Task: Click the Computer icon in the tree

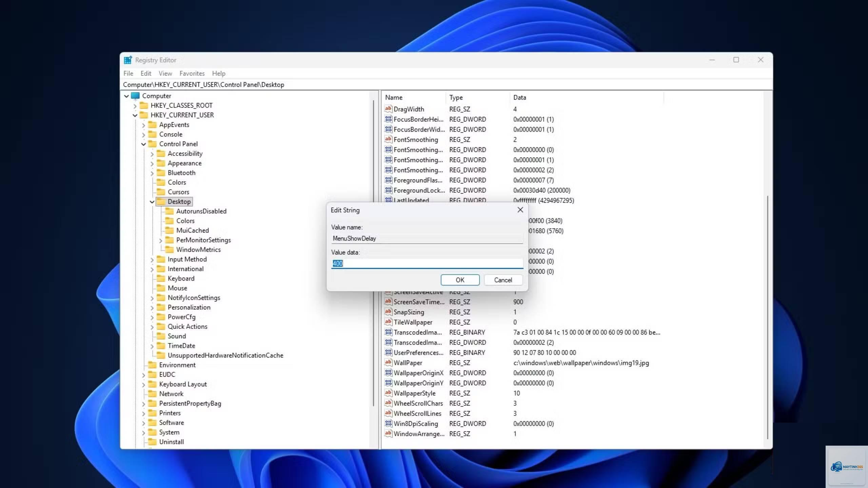Action: tap(135, 96)
